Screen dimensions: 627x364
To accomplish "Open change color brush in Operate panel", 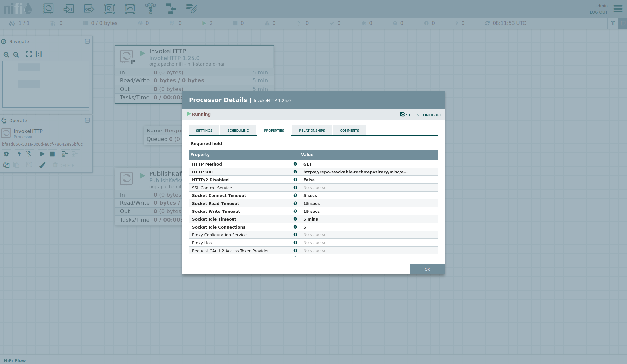I will coord(42,165).
